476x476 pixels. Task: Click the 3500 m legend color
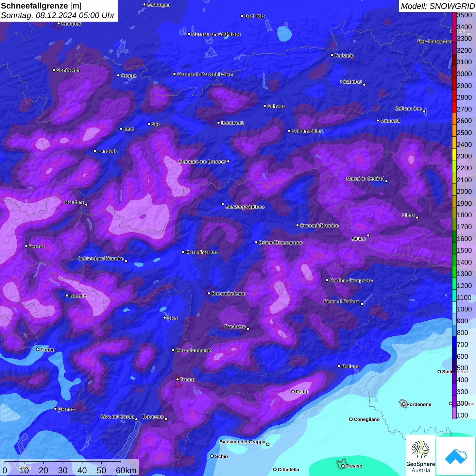pyautogui.click(x=454, y=15)
